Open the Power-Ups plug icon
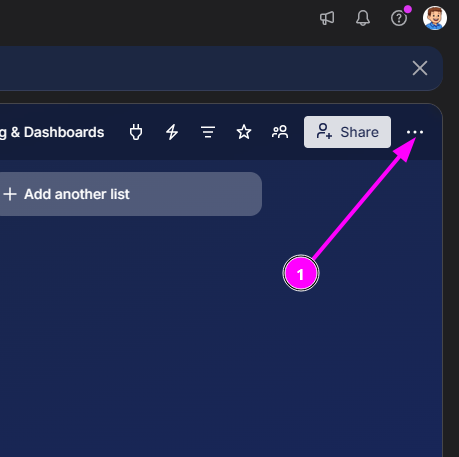 pyautogui.click(x=136, y=132)
